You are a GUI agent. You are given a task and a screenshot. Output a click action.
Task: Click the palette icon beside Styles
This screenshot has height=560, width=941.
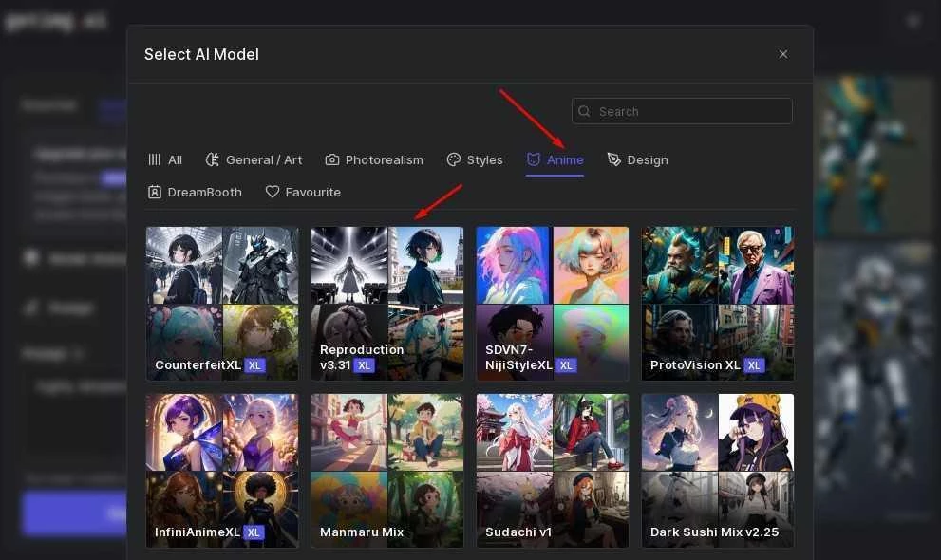[x=454, y=159]
